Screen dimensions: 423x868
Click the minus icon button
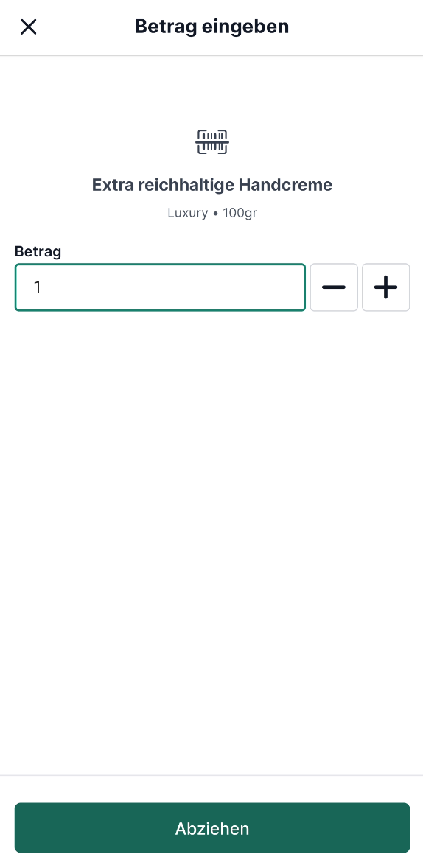click(334, 287)
